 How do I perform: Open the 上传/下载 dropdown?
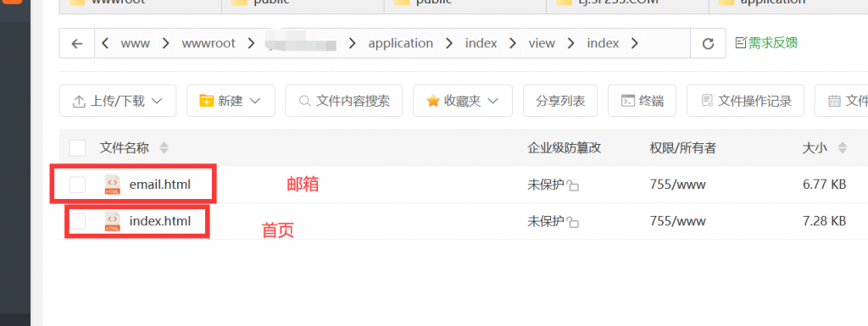pos(118,101)
